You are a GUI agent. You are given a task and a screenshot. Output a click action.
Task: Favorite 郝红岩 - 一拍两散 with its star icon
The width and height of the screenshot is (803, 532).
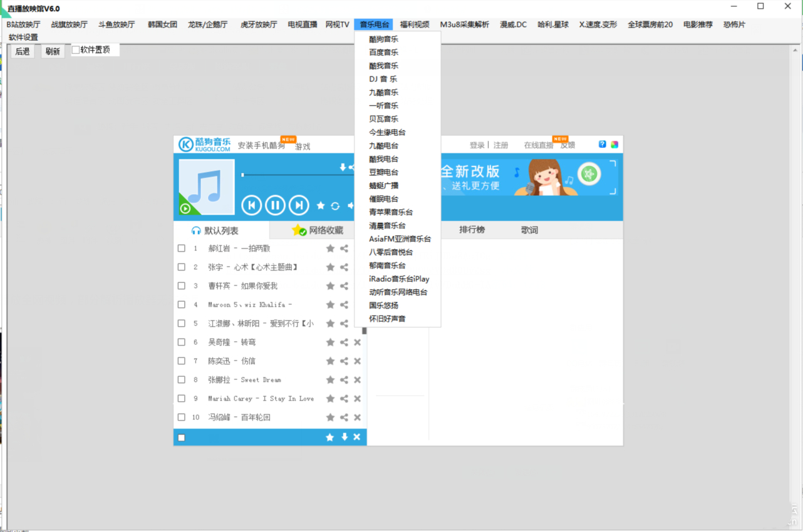click(330, 248)
